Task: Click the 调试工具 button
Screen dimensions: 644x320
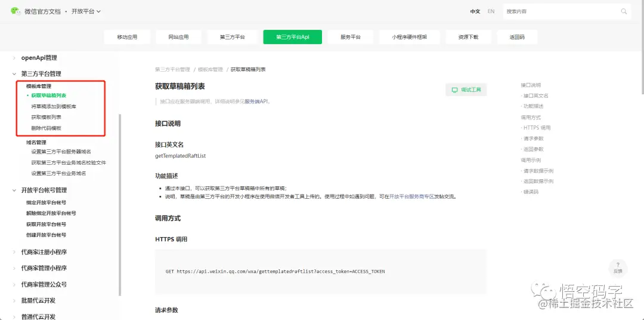Action: [x=466, y=90]
